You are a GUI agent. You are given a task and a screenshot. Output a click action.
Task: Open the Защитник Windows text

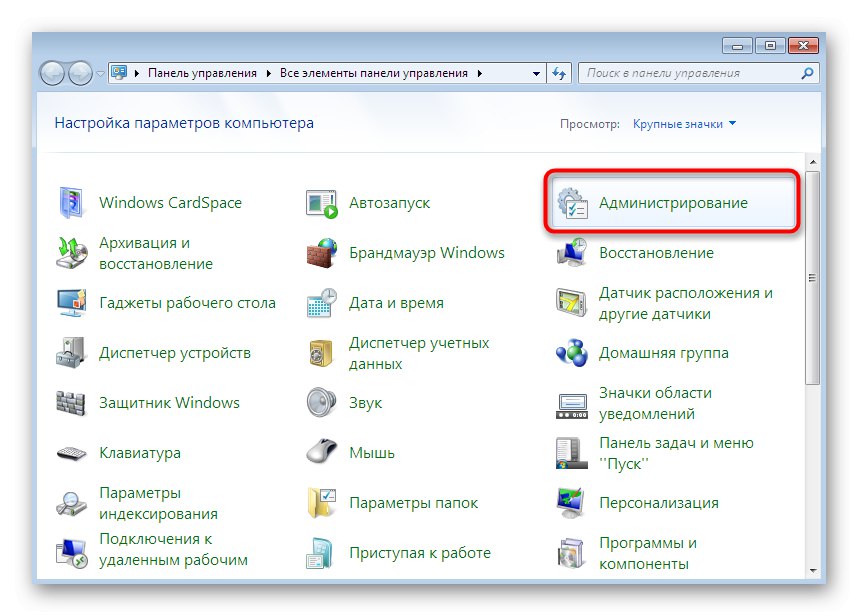pos(169,403)
